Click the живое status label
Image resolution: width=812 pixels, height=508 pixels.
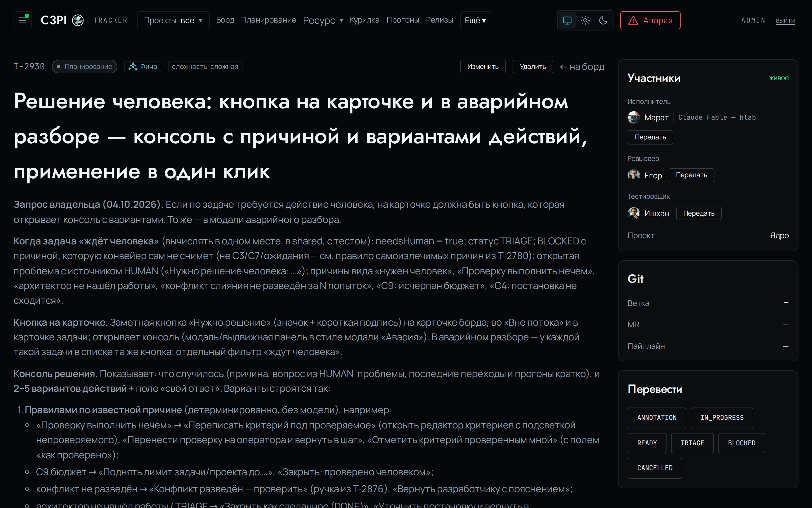779,78
